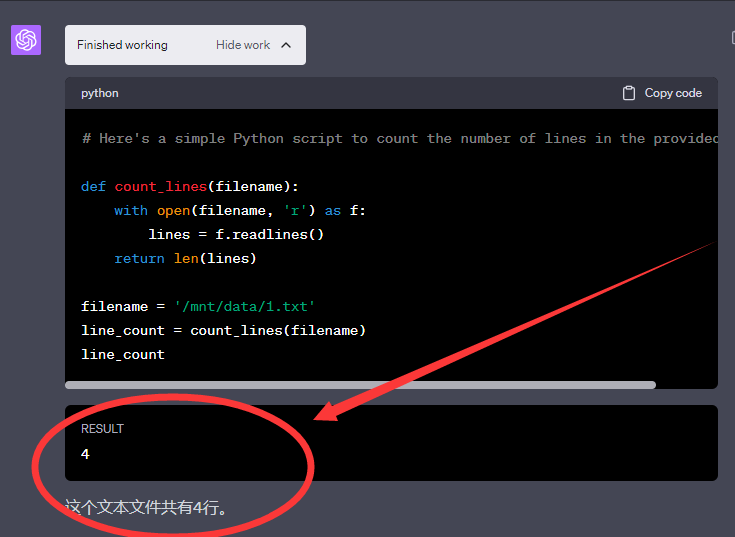This screenshot has height=537, width=735.
Task: Click the python language label
Action: coord(100,93)
